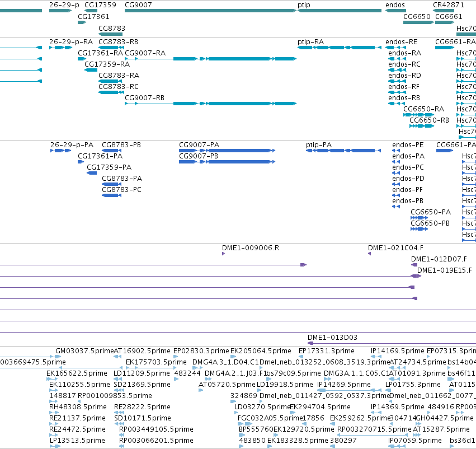Open the DME1-009O06.R feature label
The image size is (476, 449).
point(251,248)
